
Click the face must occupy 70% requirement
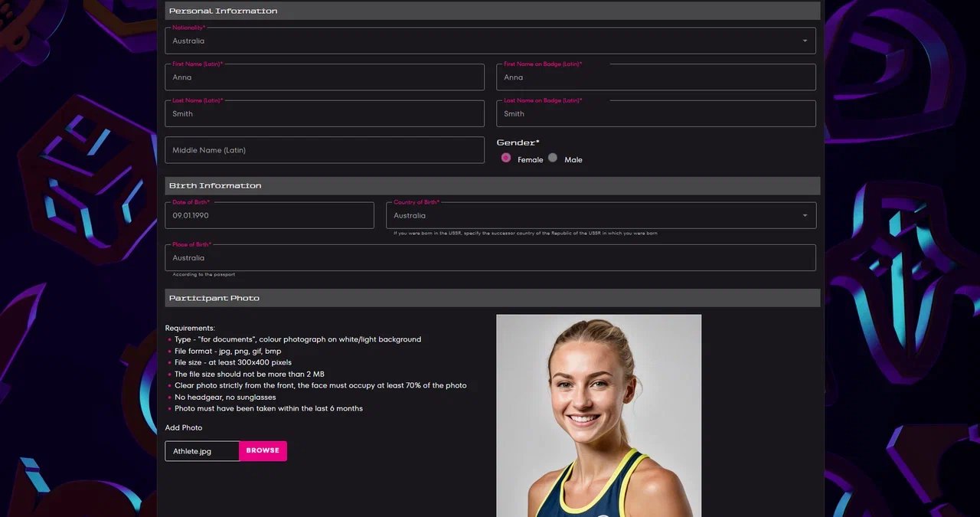point(320,386)
